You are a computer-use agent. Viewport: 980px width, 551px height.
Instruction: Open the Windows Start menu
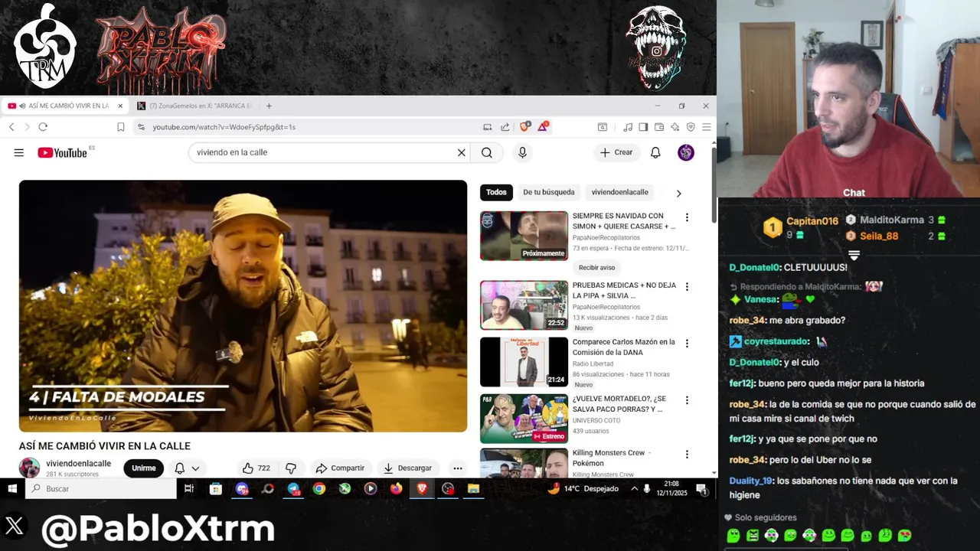(12, 488)
